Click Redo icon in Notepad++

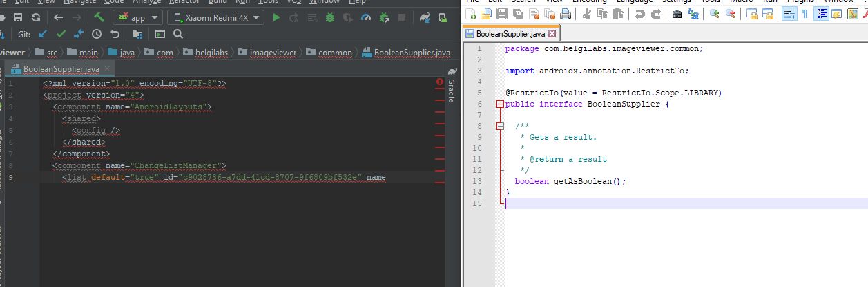(x=656, y=14)
